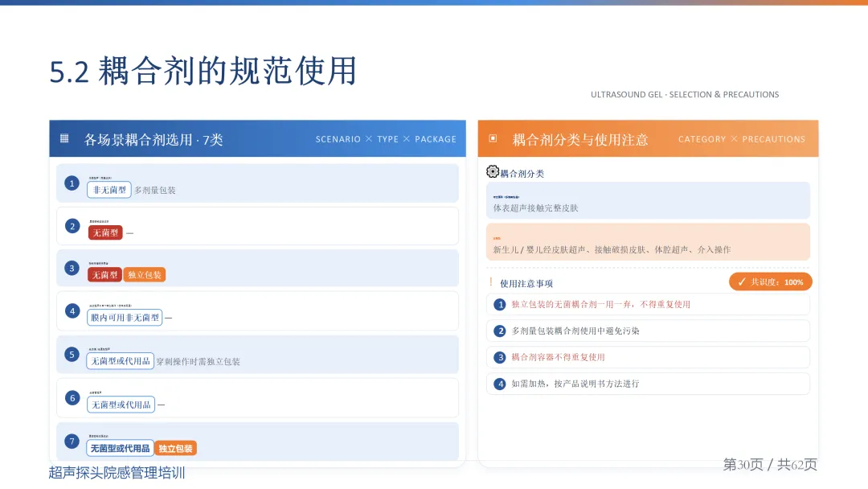The image size is (868, 489).
Task: Click the red 无菌型 tag in row 3
Action: (104, 275)
